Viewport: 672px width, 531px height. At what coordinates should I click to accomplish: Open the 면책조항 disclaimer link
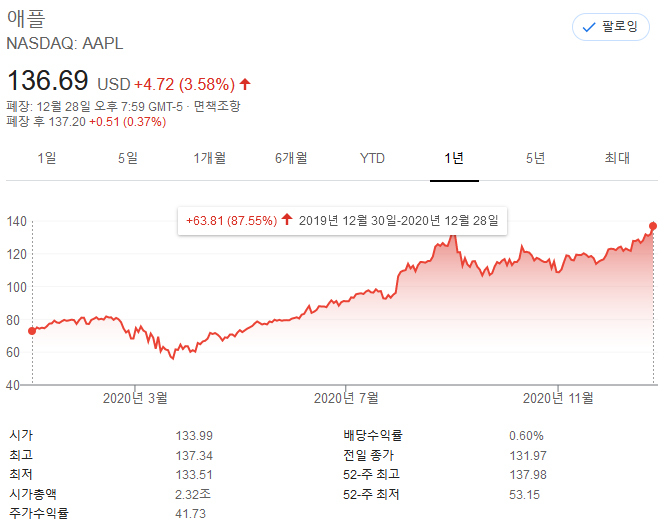coord(217,106)
